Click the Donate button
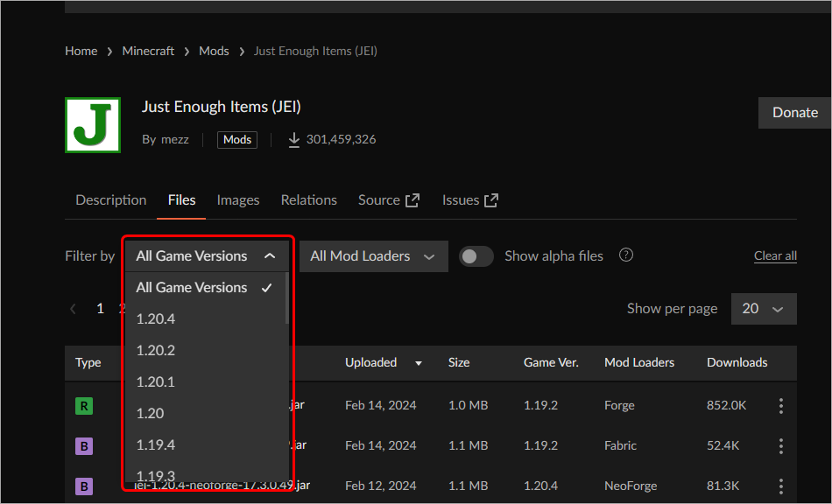 click(794, 113)
